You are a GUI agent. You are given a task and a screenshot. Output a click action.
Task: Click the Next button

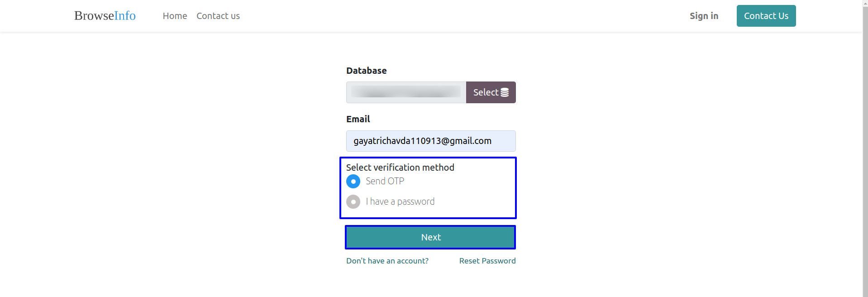[430, 237]
